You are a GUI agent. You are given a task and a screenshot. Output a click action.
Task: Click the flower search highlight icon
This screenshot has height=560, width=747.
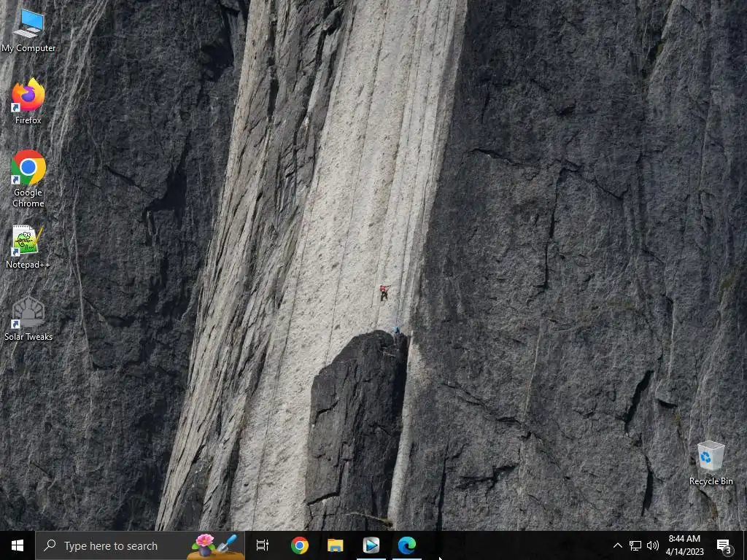point(215,545)
